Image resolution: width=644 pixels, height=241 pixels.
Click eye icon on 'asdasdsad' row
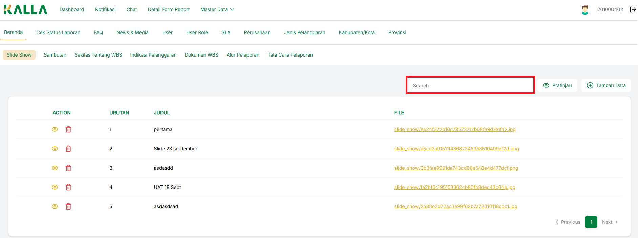55,206
